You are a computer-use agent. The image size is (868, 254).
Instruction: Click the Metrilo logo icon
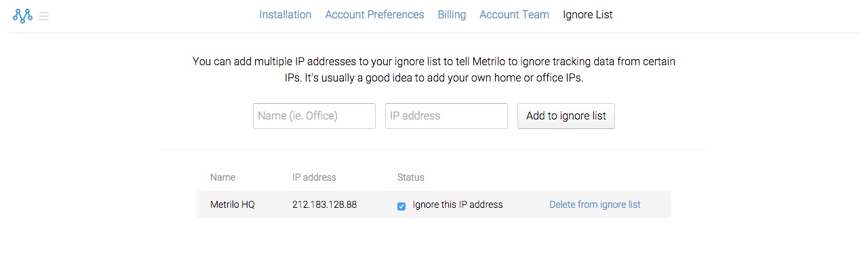pos(22,15)
